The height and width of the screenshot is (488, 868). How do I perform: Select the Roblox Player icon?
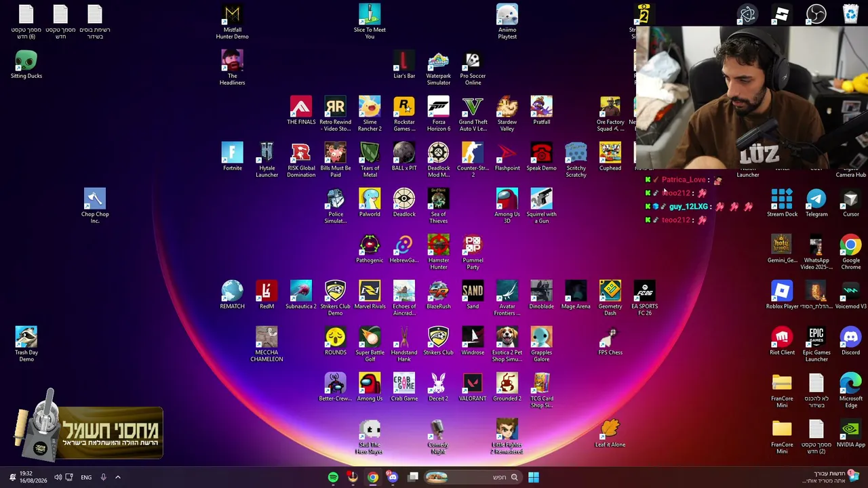[782, 295]
